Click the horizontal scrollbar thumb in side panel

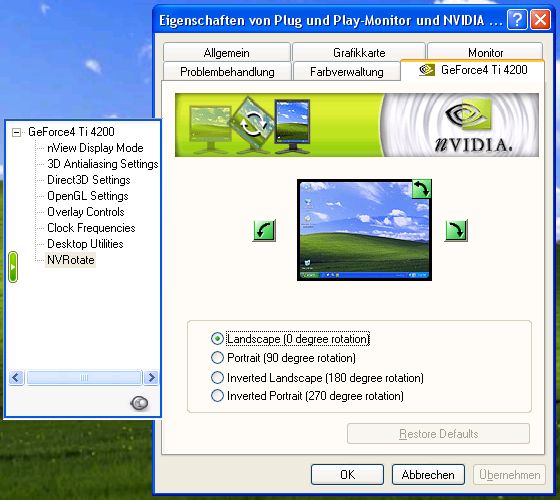84,378
